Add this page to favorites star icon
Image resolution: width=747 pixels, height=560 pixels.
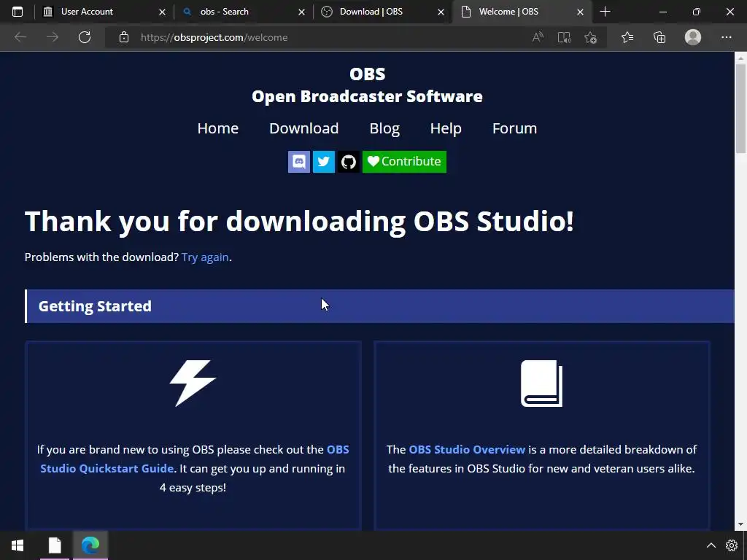[591, 37]
